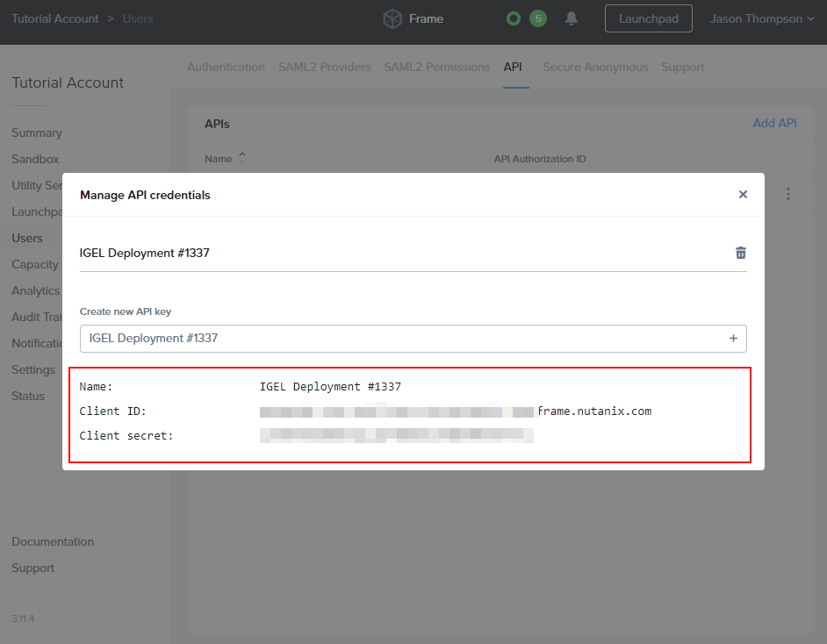Click the green badge showing 5
The image size is (827, 644).
(x=537, y=18)
